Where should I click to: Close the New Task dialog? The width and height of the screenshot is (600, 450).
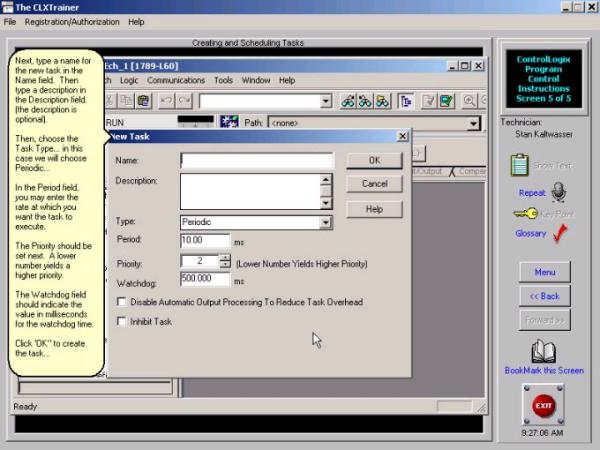point(403,136)
